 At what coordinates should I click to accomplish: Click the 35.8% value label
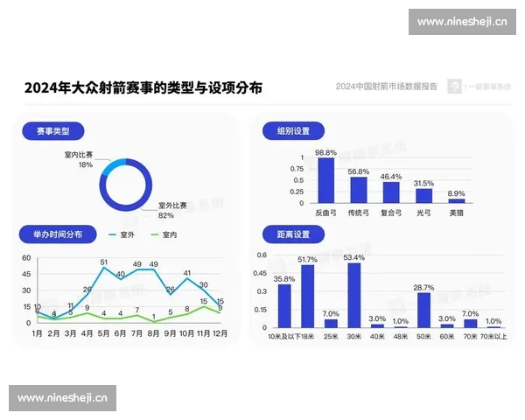pos(284,279)
